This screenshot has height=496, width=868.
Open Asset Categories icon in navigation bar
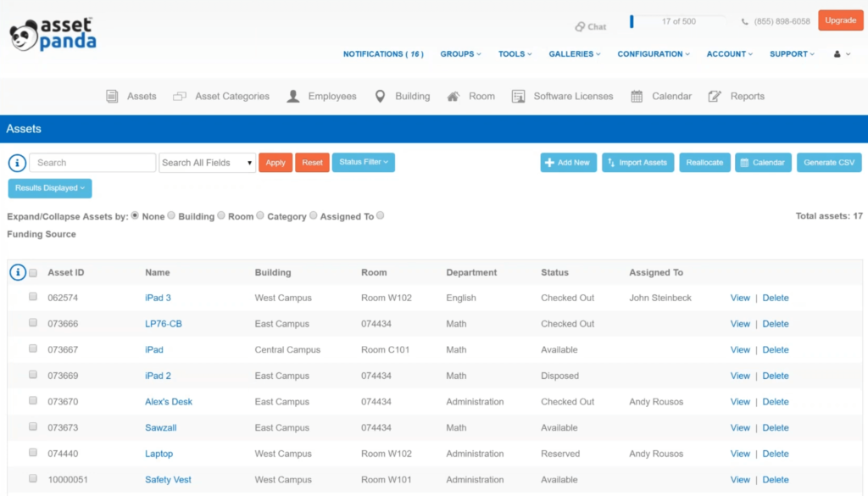click(180, 97)
